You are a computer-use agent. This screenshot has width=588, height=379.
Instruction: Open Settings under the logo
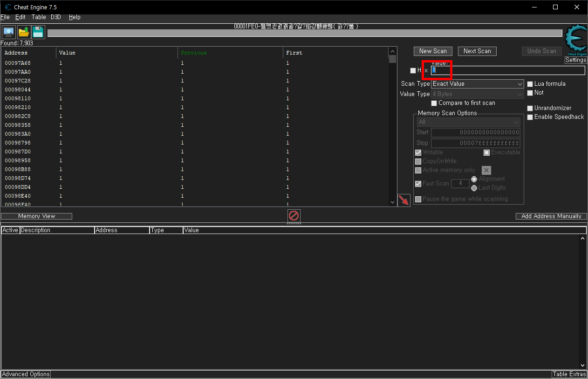[x=576, y=60]
